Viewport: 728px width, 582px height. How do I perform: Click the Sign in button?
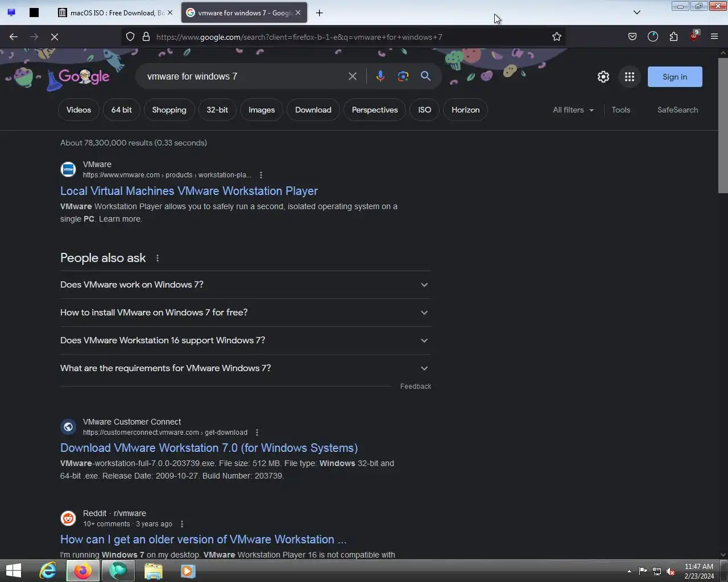[x=675, y=77]
